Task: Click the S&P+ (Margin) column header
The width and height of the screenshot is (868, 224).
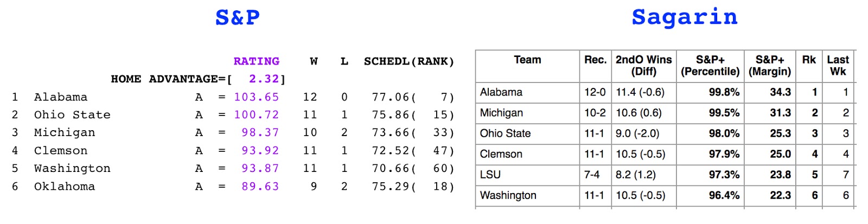Action: point(769,66)
